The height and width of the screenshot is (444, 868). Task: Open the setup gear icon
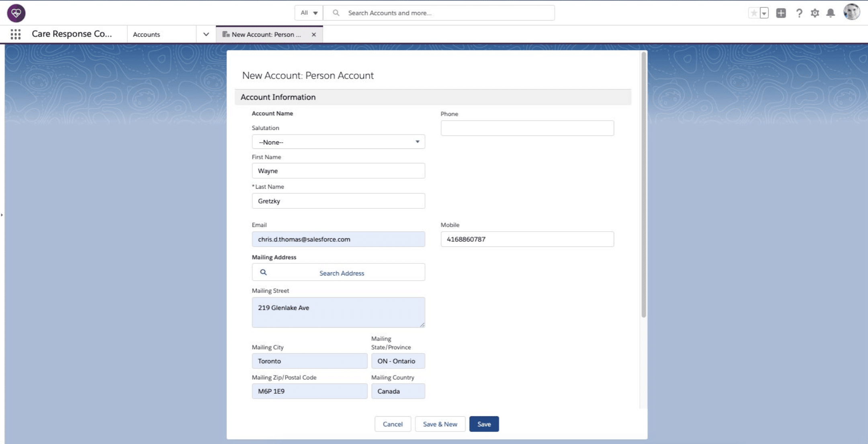815,13
